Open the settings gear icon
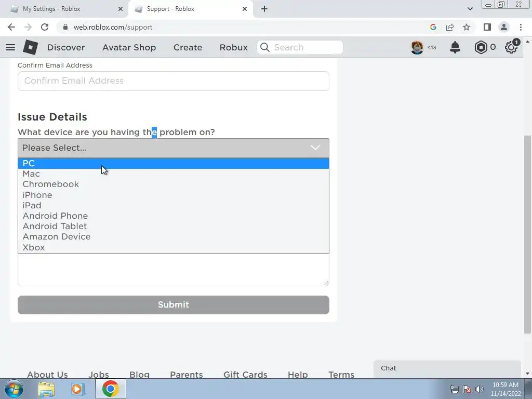Image resolution: width=532 pixels, height=399 pixels. point(511,47)
